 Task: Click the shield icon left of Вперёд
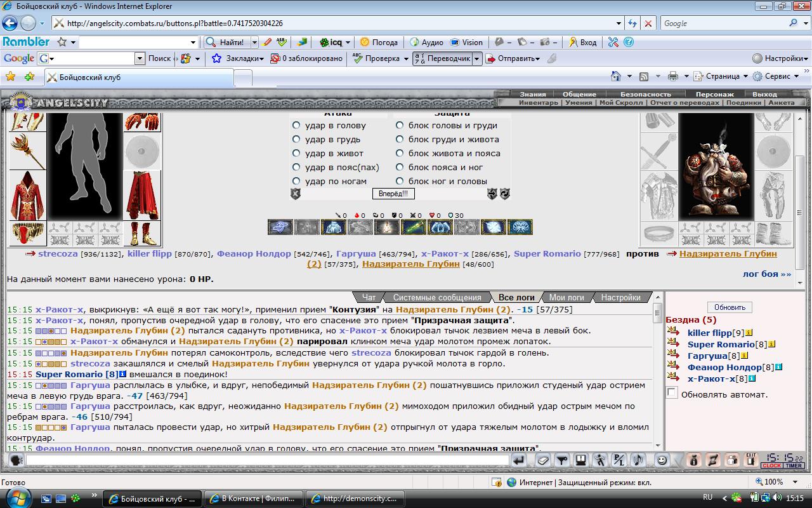click(x=296, y=194)
